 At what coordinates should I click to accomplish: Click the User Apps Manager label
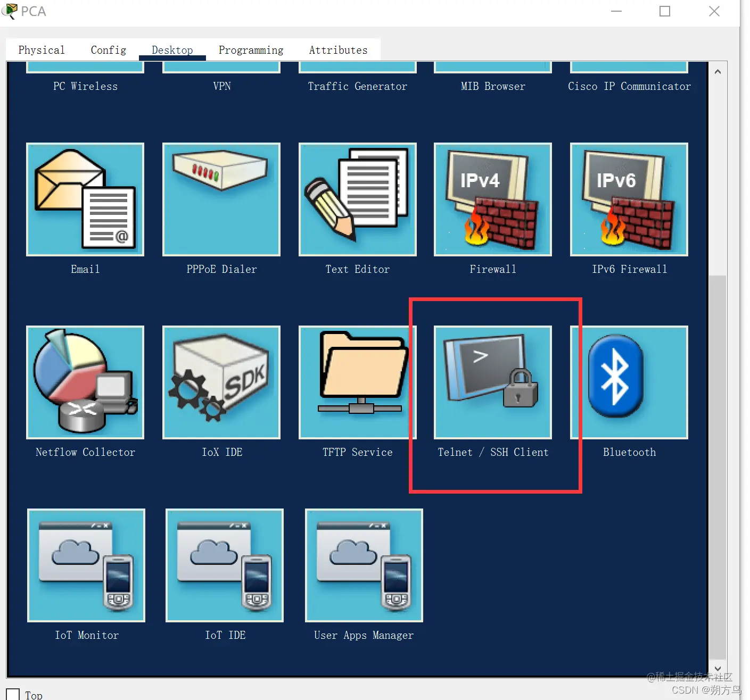tap(364, 635)
